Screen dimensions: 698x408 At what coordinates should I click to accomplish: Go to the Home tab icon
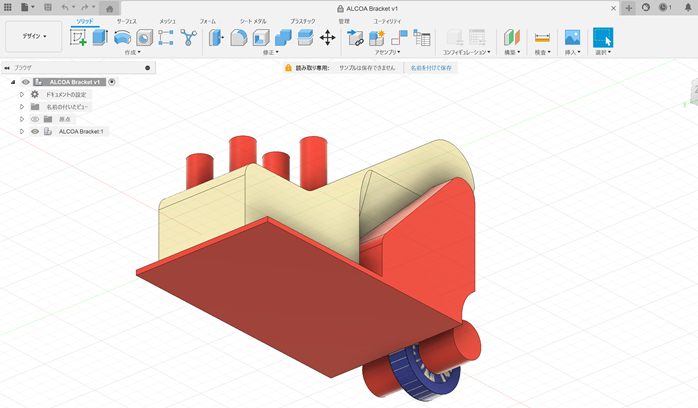110,8
